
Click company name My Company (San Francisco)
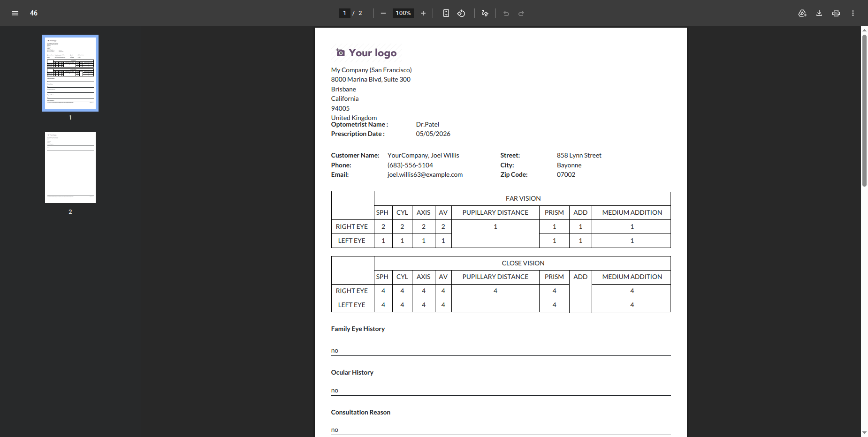372,70
